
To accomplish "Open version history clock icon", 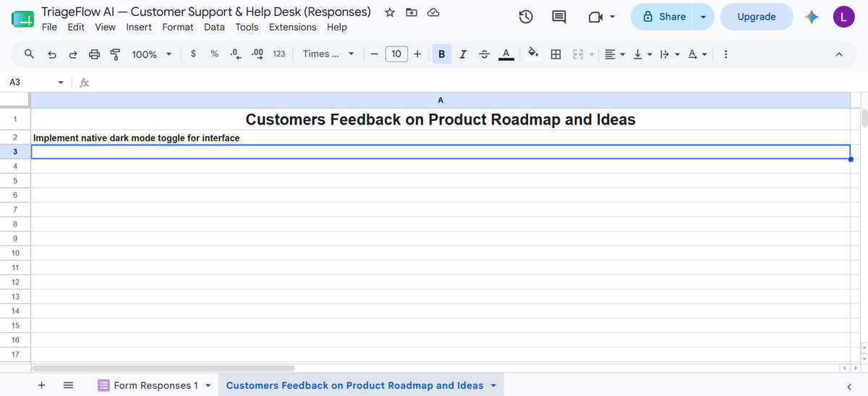I will pyautogui.click(x=527, y=17).
